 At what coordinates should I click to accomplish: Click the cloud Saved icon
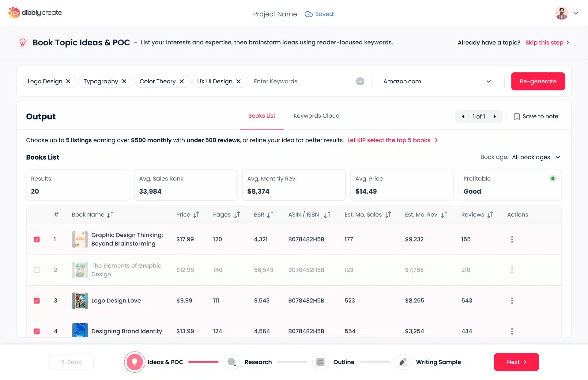(308, 14)
